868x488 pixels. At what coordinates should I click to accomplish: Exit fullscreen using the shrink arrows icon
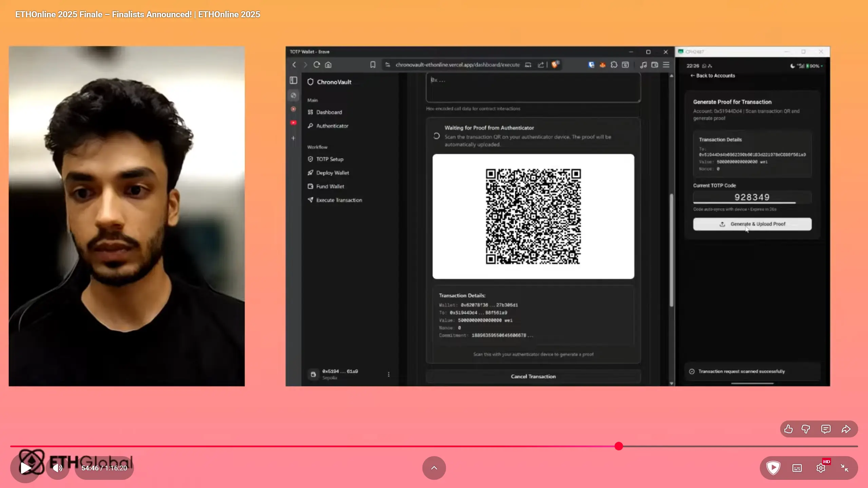pyautogui.click(x=844, y=468)
